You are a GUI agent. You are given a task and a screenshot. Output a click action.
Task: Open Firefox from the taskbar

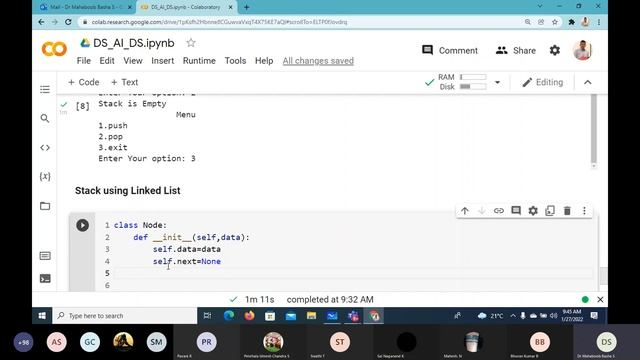[x=249, y=316]
